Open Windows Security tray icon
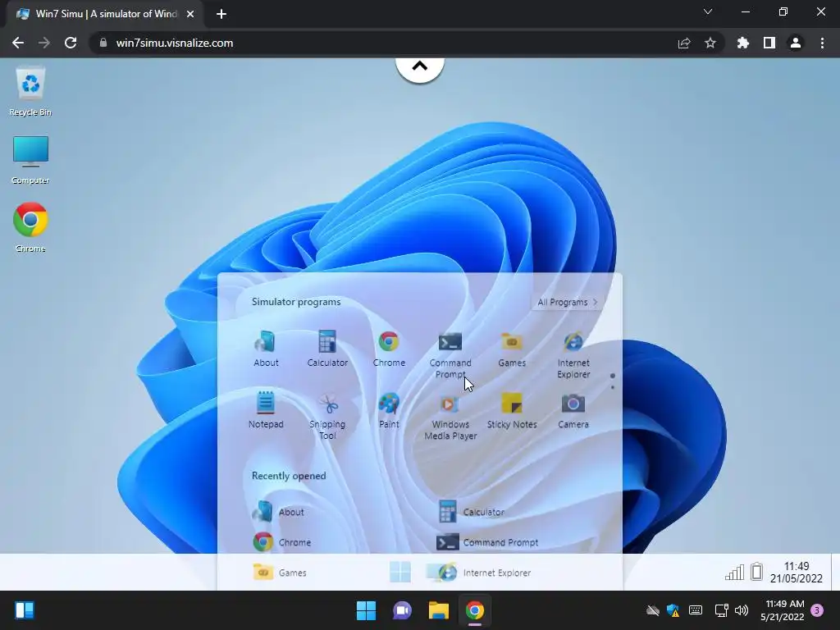840x630 pixels. (673, 610)
